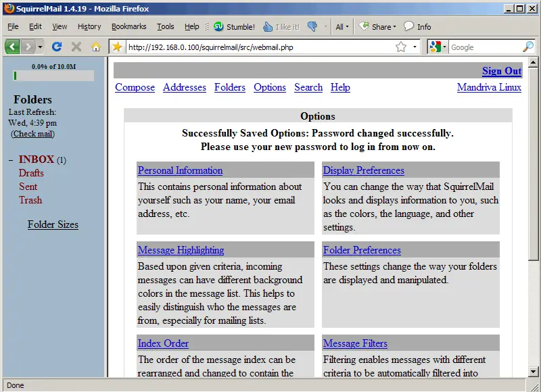Go back with the green Back arrow

pos(12,46)
